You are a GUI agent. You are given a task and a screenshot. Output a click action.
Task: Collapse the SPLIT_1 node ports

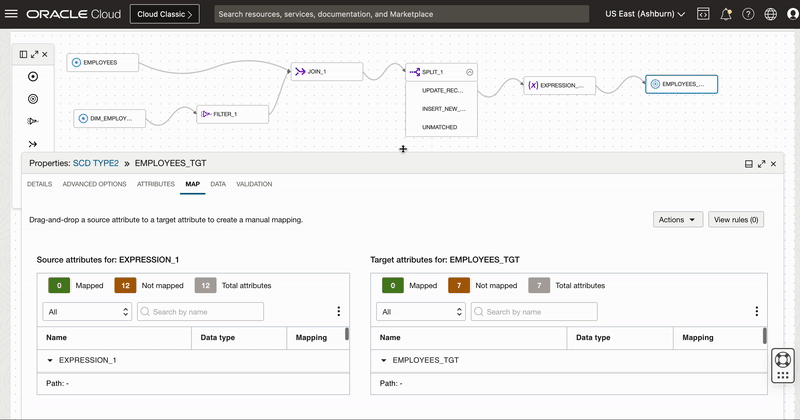point(469,72)
